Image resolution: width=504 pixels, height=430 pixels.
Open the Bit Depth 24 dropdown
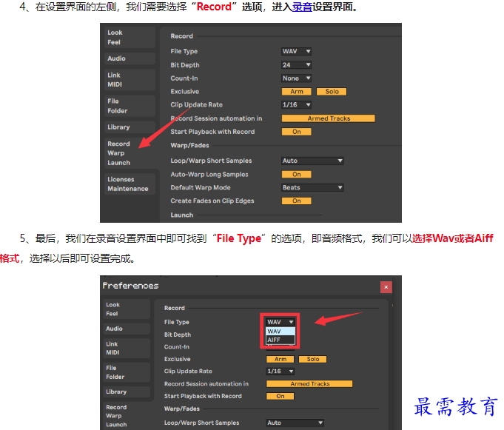point(296,65)
